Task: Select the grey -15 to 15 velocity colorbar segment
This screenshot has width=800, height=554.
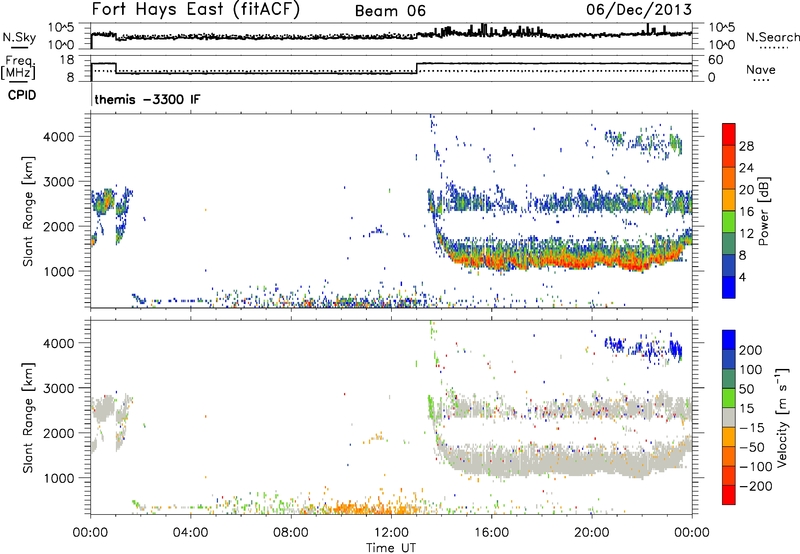Action: (729, 417)
